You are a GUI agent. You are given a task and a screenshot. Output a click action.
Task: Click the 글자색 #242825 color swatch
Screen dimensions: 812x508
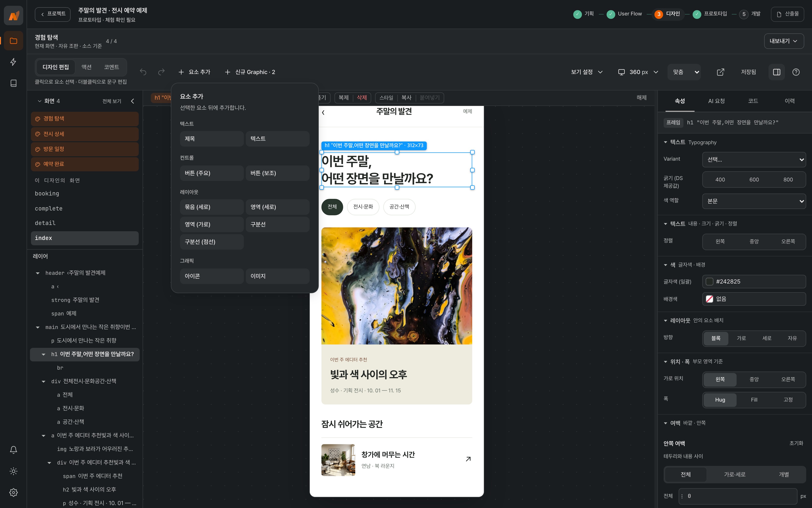point(709,282)
